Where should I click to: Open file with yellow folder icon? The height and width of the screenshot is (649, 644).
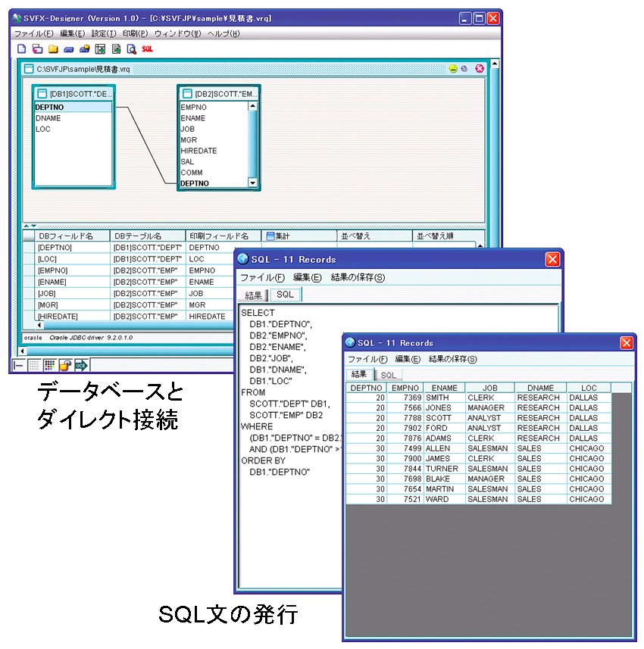pyautogui.click(x=53, y=48)
